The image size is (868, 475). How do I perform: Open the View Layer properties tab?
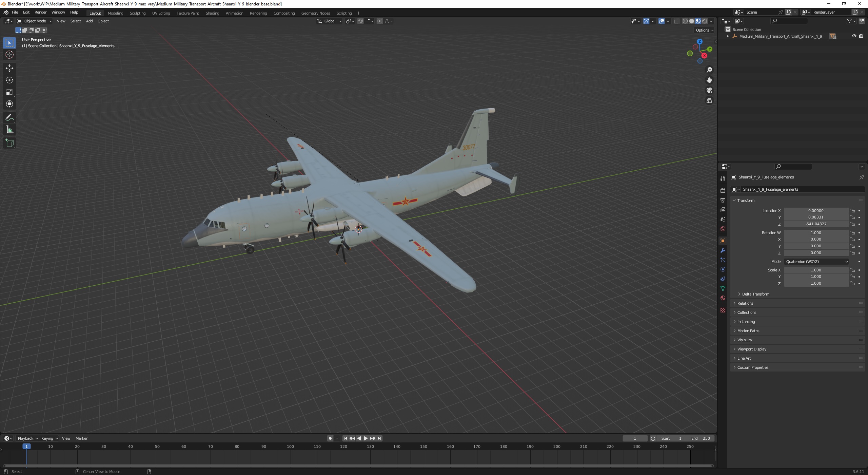pyautogui.click(x=723, y=210)
